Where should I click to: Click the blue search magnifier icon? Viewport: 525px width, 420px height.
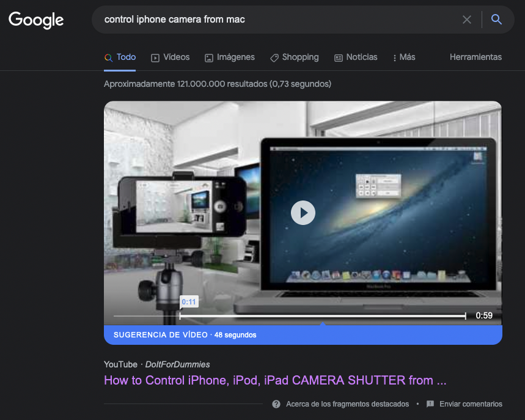coord(496,20)
